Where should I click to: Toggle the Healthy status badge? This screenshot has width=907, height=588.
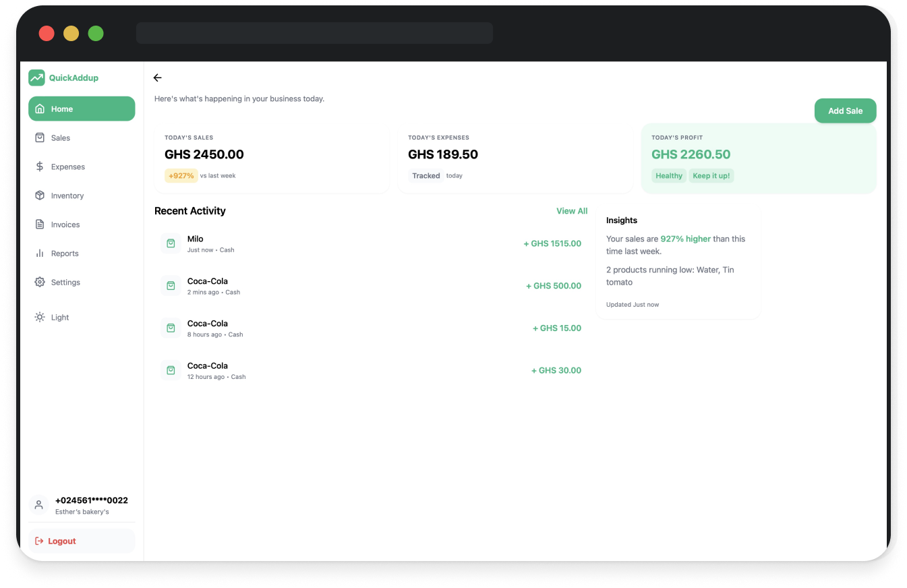click(x=668, y=175)
